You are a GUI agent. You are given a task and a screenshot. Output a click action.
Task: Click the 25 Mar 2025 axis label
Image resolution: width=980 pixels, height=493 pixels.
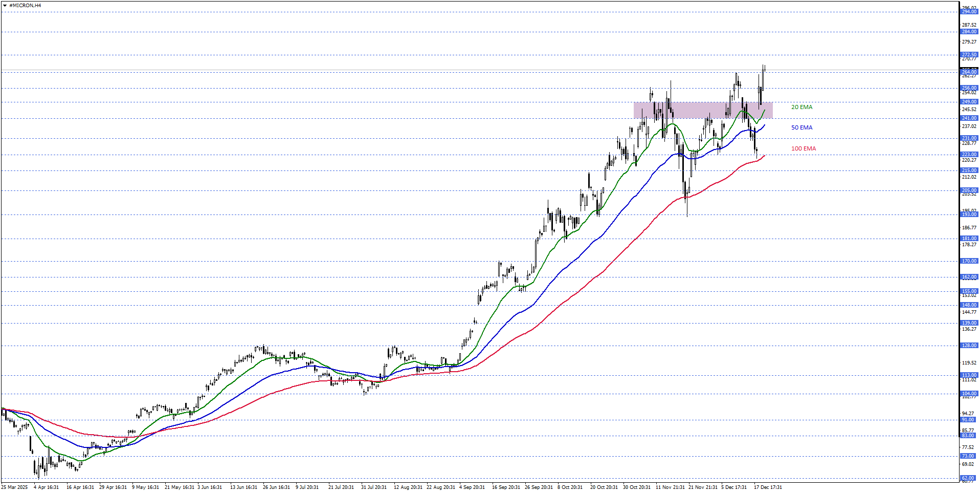14,487
